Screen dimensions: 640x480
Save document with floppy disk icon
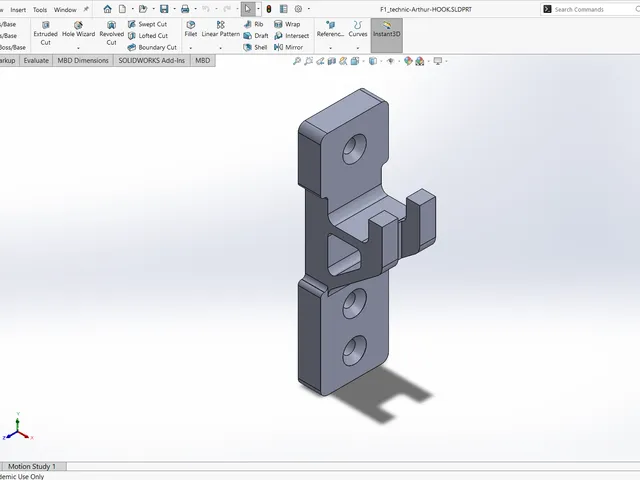(x=164, y=9)
